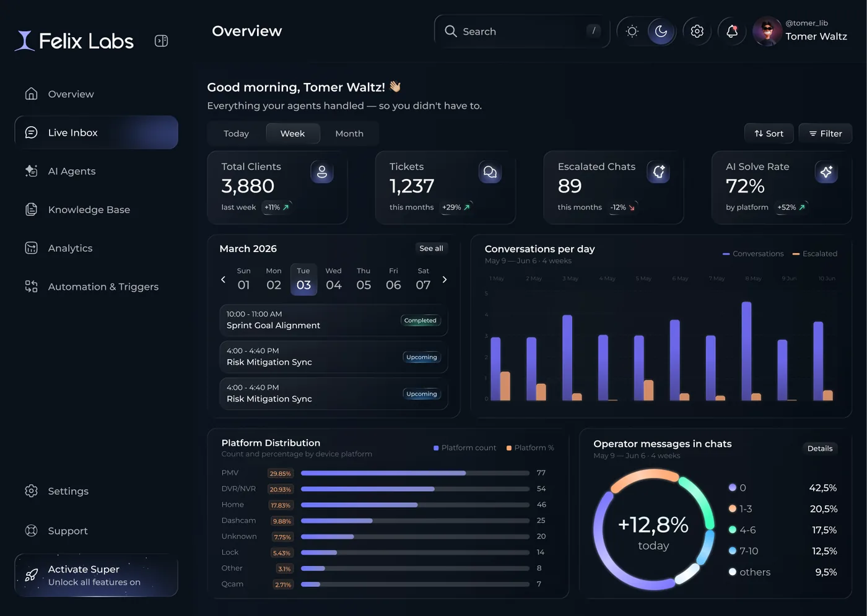The height and width of the screenshot is (616, 867).
Task: Click the Tickets chat bubbles icon
Action: pos(490,172)
